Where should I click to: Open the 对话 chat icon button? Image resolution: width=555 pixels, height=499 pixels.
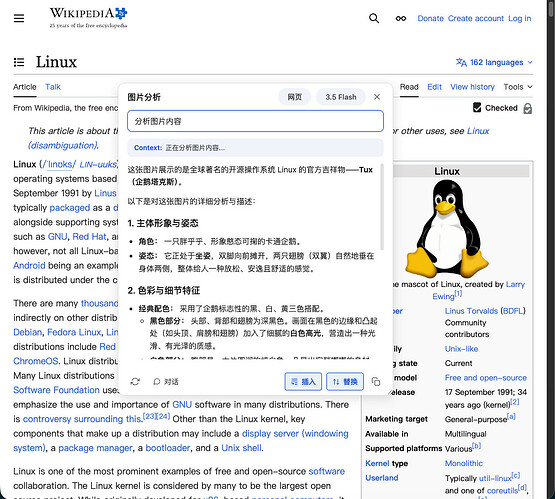[x=166, y=382]
